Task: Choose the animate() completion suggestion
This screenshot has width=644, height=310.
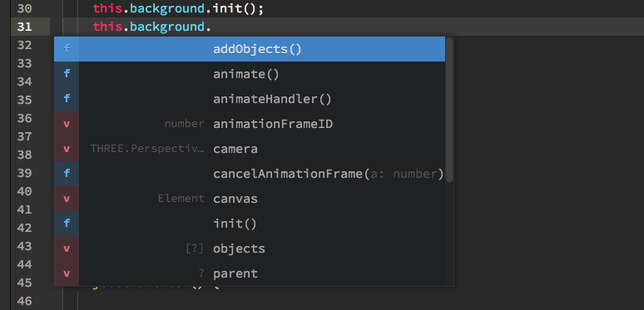Action: (x=250, y=74)
